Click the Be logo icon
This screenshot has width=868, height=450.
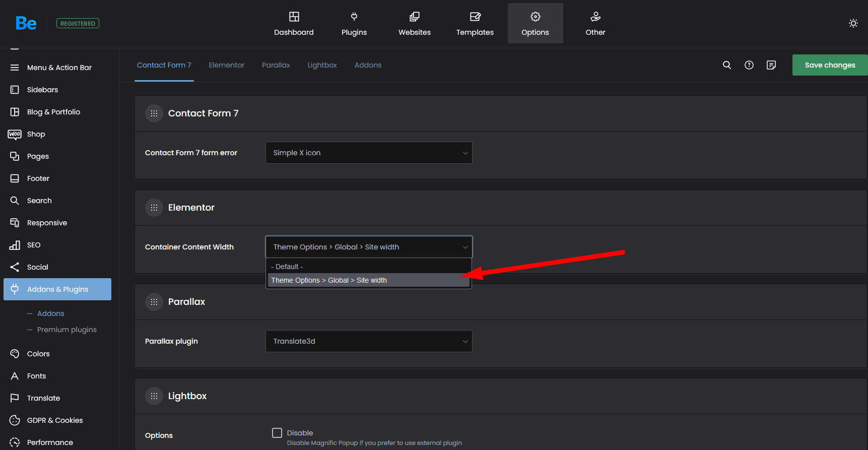coord(26,23)
